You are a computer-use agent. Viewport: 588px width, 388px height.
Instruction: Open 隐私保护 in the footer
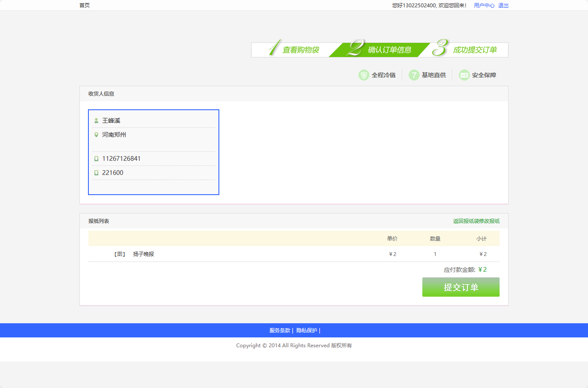tap(307, 331)
